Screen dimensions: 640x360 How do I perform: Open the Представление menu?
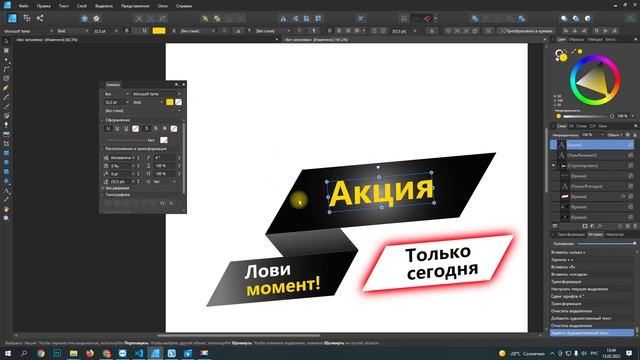[x=135, y=6]
